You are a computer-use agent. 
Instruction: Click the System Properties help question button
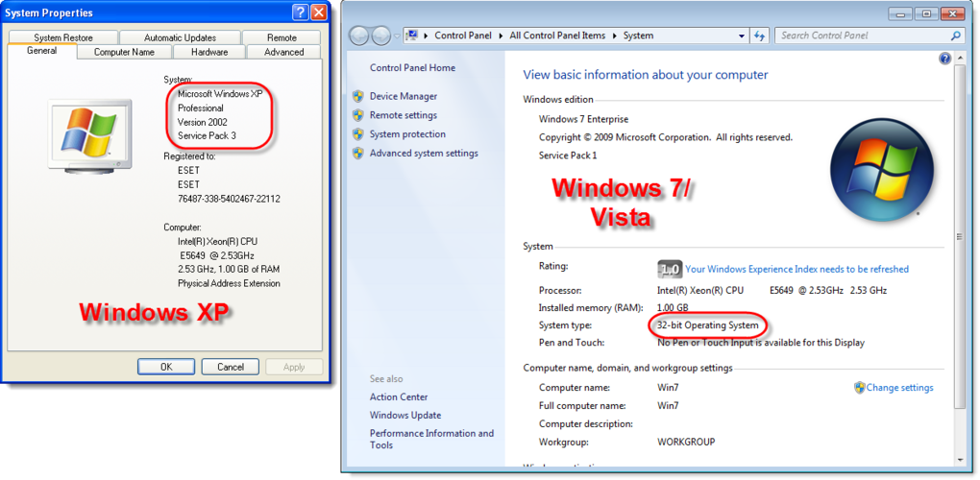300,12
